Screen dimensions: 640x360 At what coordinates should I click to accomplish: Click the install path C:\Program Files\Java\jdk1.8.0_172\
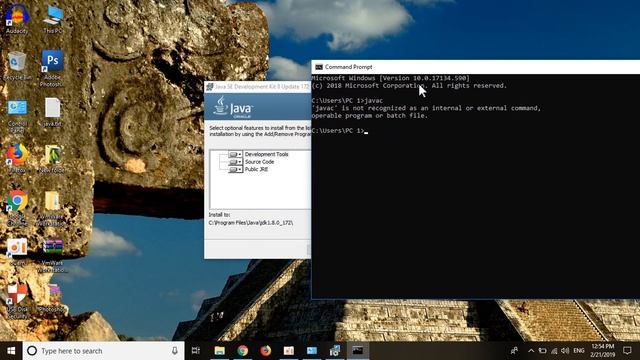(x=251, y=223)
